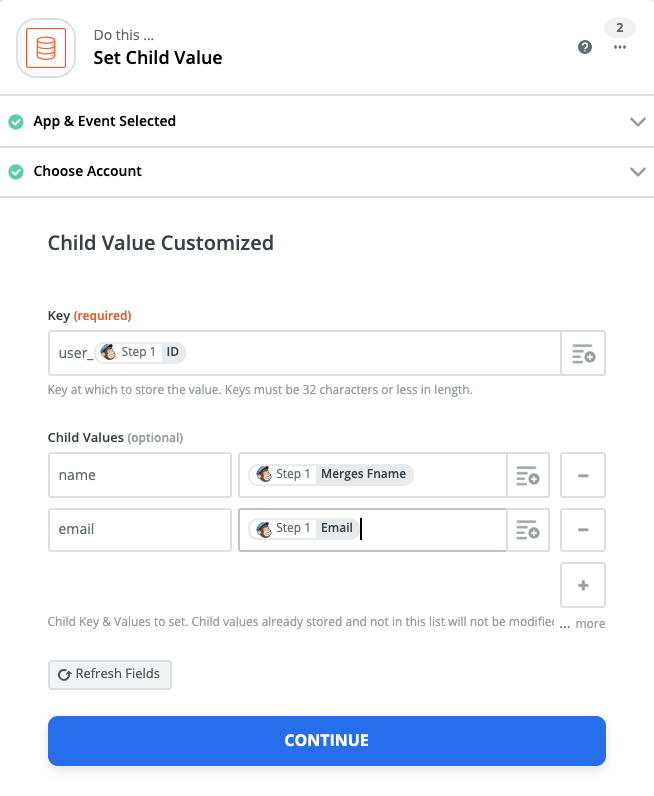Click the App & Event Selected heading
The width and height of the screenshot is (654, 796).
pos(104,122)
